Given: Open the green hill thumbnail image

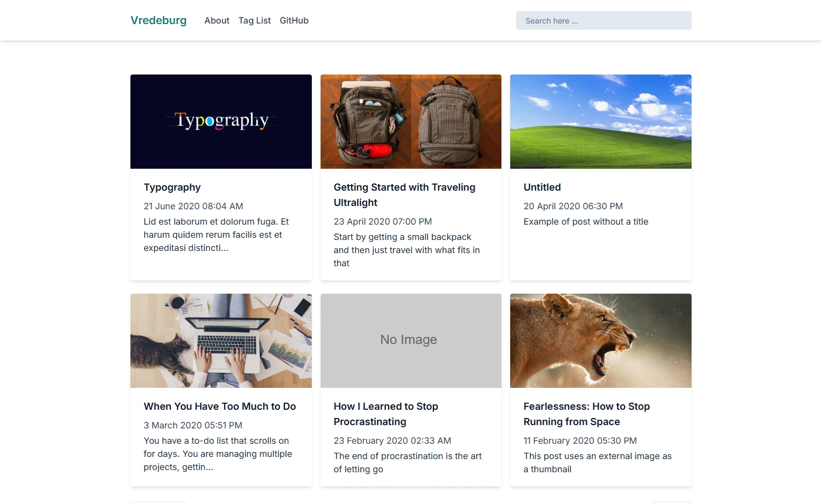Looking at the screenshot, I should point(601,122).
